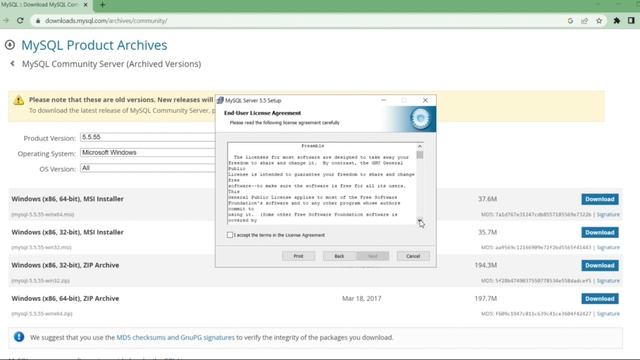Click the info icon beside checksum suggestion
Image resolution: width=640 pixels, height=360 pixels.
click(19, 337)
